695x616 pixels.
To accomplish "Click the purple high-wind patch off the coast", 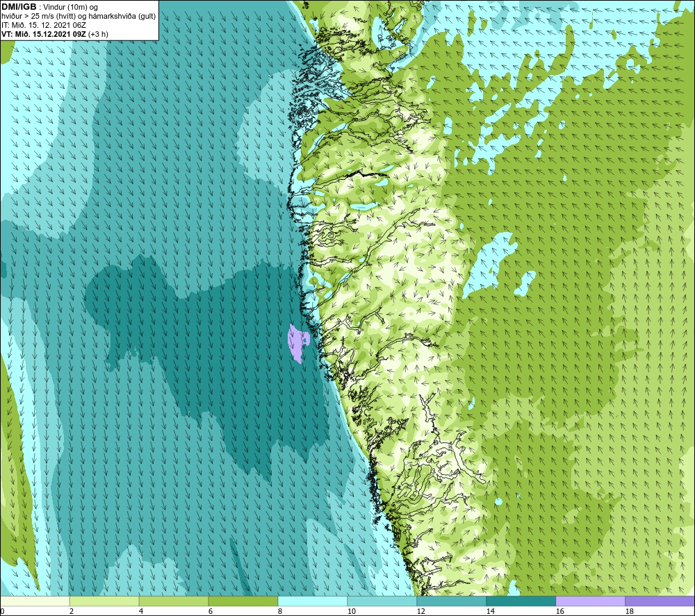I will coord(297,343).
